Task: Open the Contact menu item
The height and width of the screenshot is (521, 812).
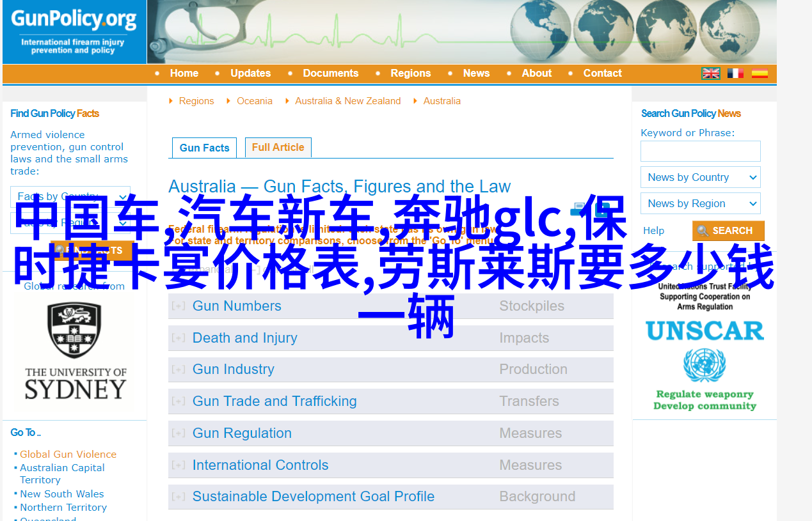Action: pos(603,74)
